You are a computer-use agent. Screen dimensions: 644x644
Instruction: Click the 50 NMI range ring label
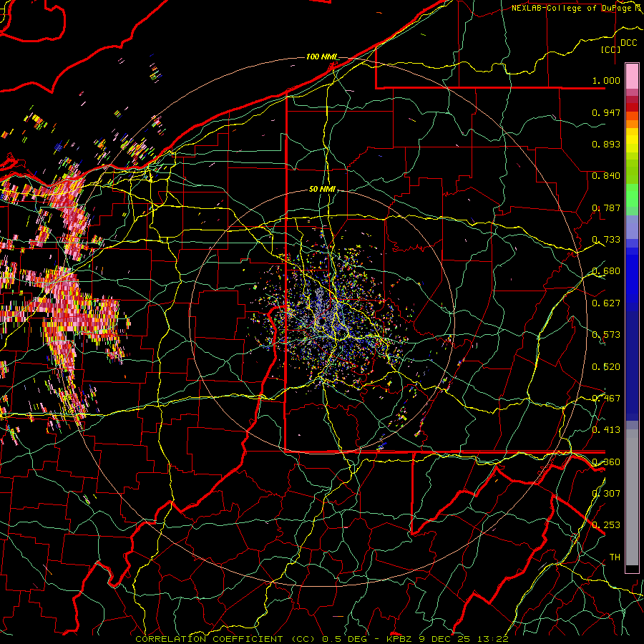pyautogui.click(x=323, y=189)
